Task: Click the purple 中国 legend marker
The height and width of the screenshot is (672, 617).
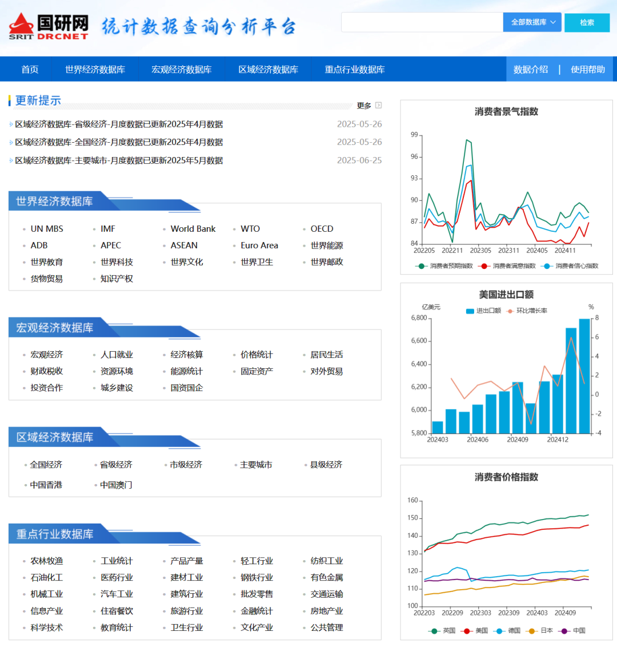Action: [564, 631]
